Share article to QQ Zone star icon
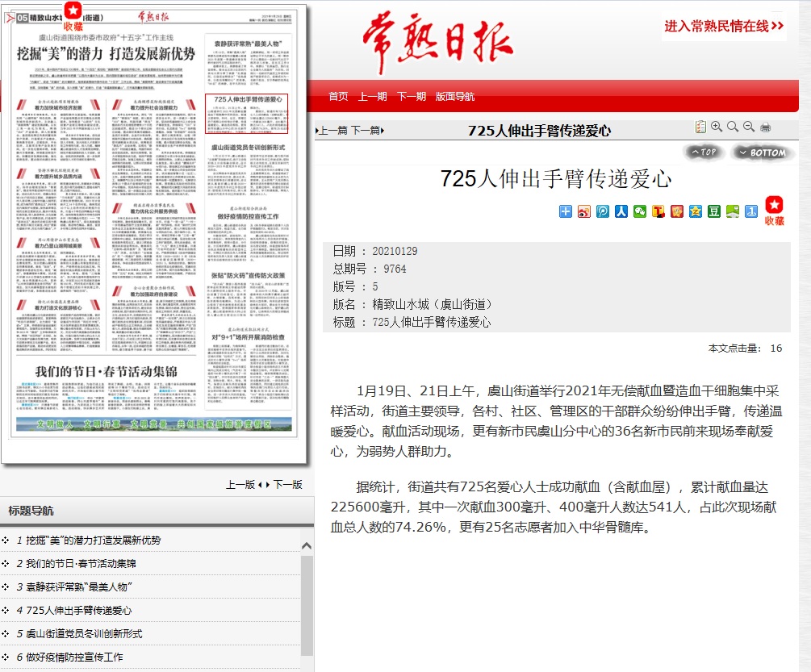This screenshot has width=811, height=672. click(696, 211)
